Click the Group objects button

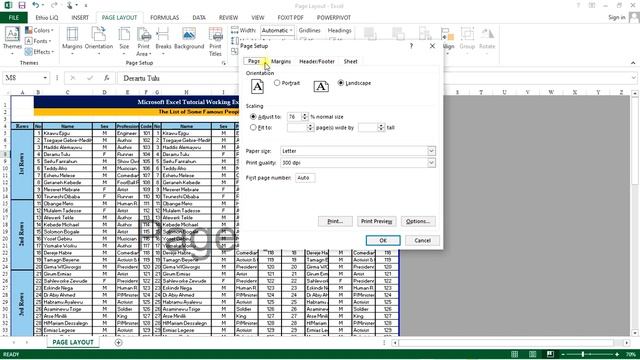[x=467, y=41]
